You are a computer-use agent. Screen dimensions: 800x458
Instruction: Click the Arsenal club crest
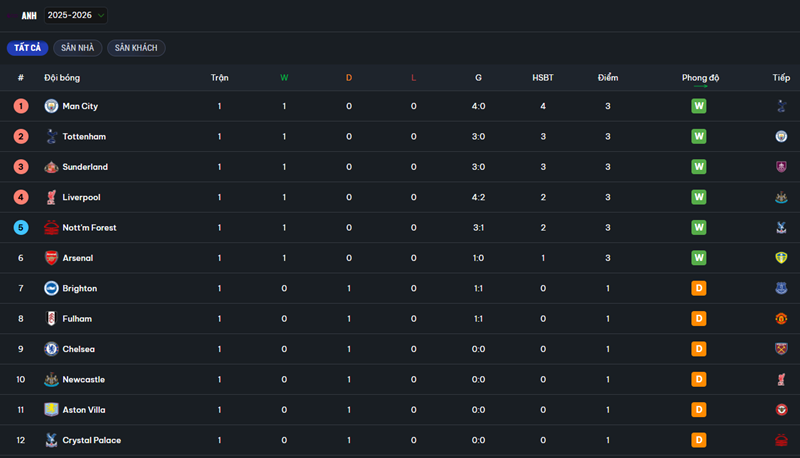click(x=51, y=258)
